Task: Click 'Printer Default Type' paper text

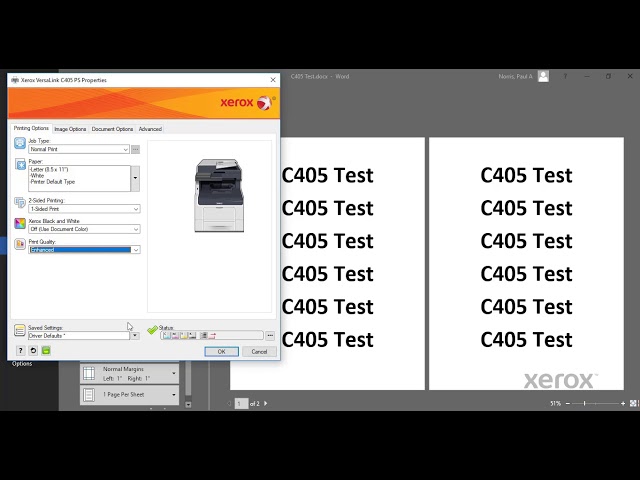Action: click(x=52, y=182)
